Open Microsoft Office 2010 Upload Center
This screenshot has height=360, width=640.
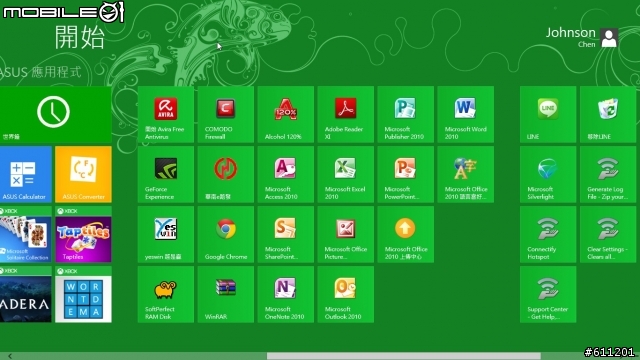click(x=406, y=234)
